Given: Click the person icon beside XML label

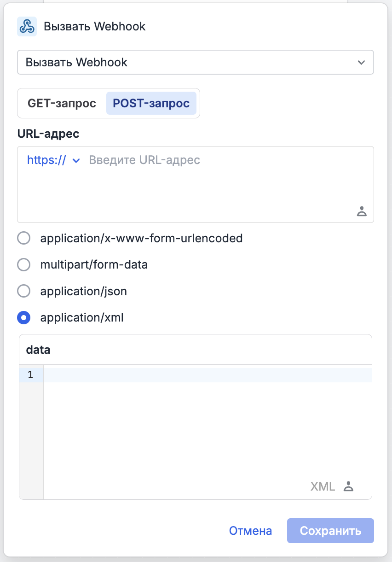Looking at the screenshot, I should coord(349,486).
